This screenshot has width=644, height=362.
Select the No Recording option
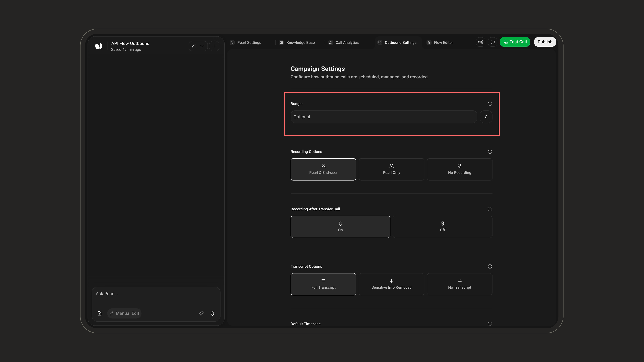click(x=459, y=169)
